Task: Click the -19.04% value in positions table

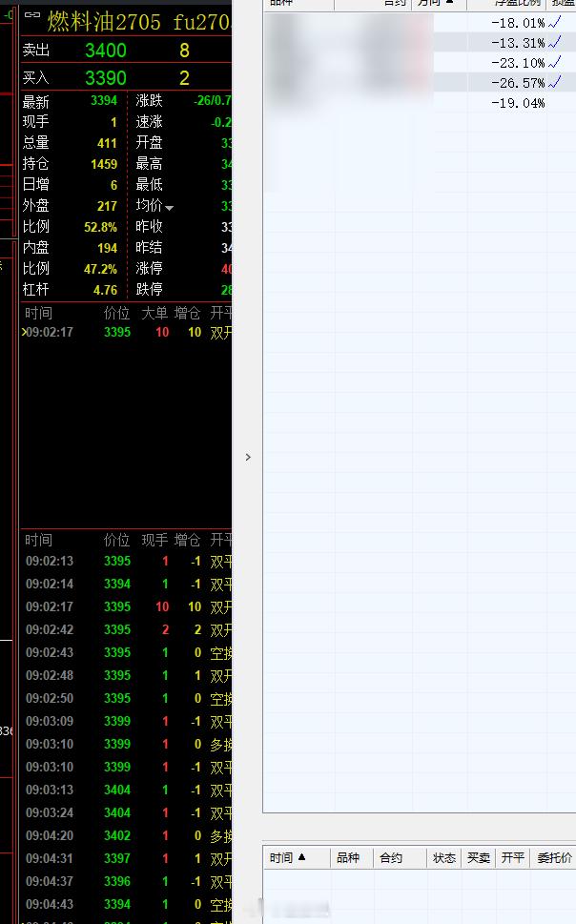Action: [x=518, y=103]
